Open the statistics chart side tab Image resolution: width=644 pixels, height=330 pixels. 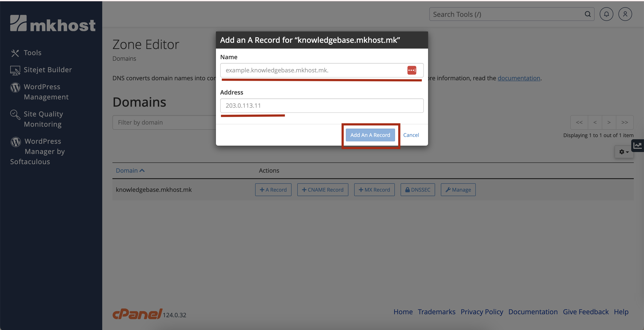click(638, 145)
